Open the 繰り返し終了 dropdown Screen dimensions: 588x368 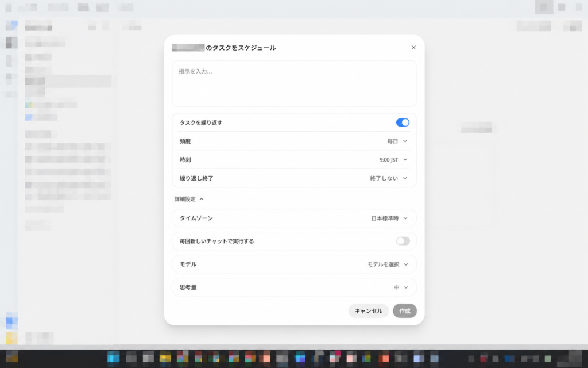click(389, 178)
